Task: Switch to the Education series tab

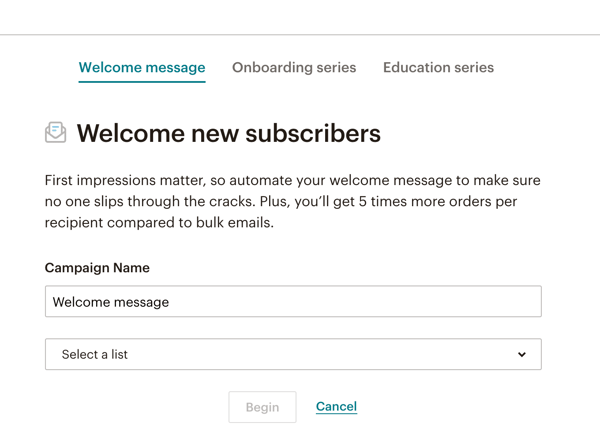Action: [x=438, y=68]
